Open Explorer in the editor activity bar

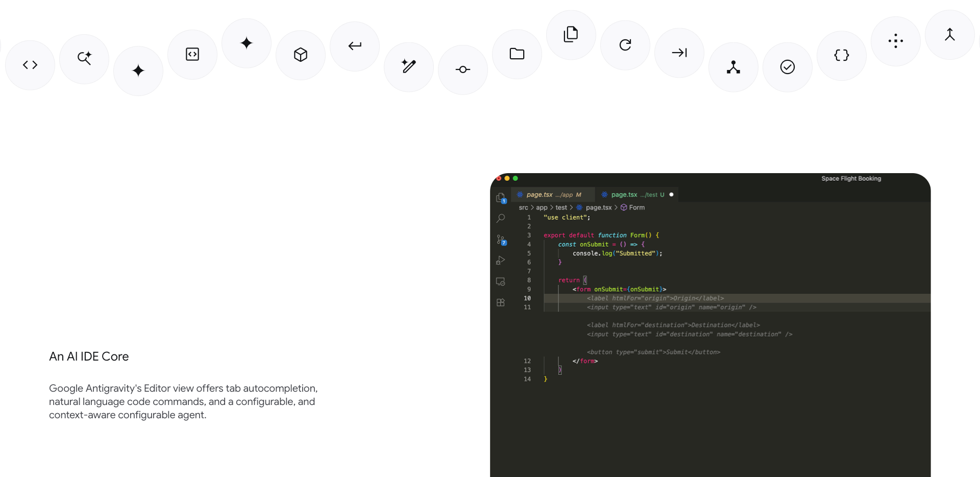point(501,198)
